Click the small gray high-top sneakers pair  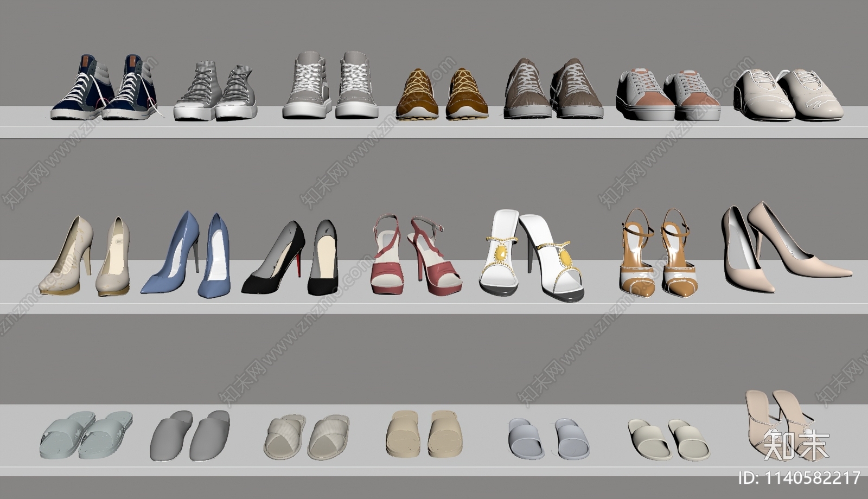(215, 91)
